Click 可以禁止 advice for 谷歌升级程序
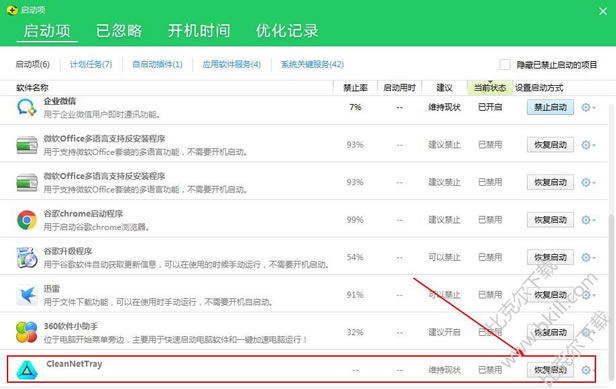This screenshot has width=616, height=389. tap(444, 257)
